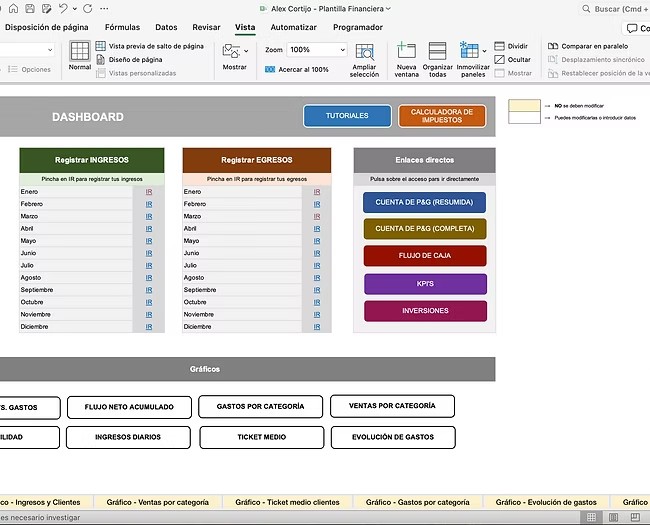The height and width of the screenshot is (525, 650).
Task: Open the Mostrar dropdown menu
Action: (x=234, y=55)
